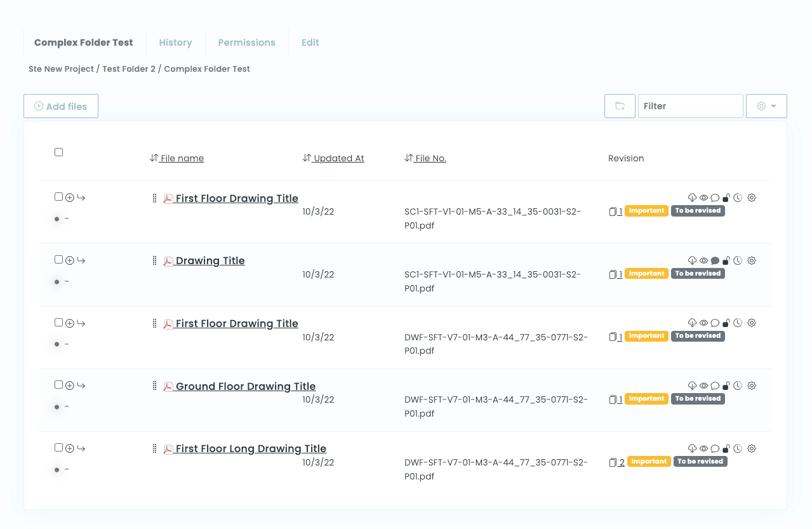Open the Edit tab
This screenshot has width=812, height=529.
click(x=310, y=43)
